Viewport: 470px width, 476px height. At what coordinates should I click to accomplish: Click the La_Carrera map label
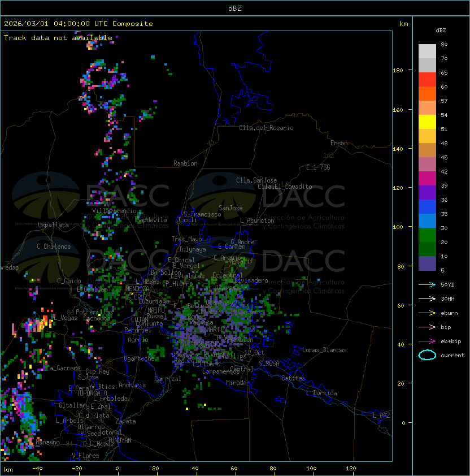point(63,368)
